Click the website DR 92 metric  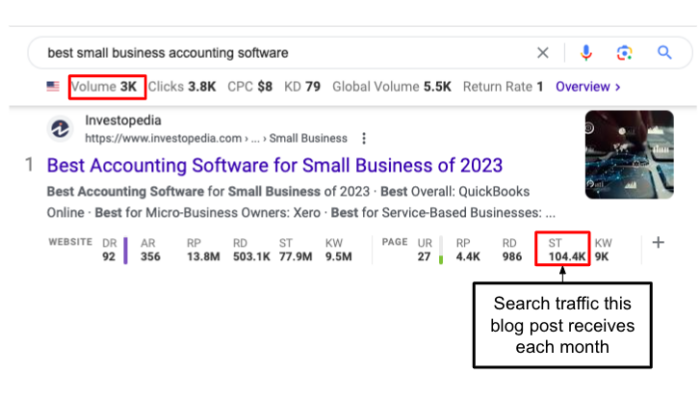click(x=109, y=250)
